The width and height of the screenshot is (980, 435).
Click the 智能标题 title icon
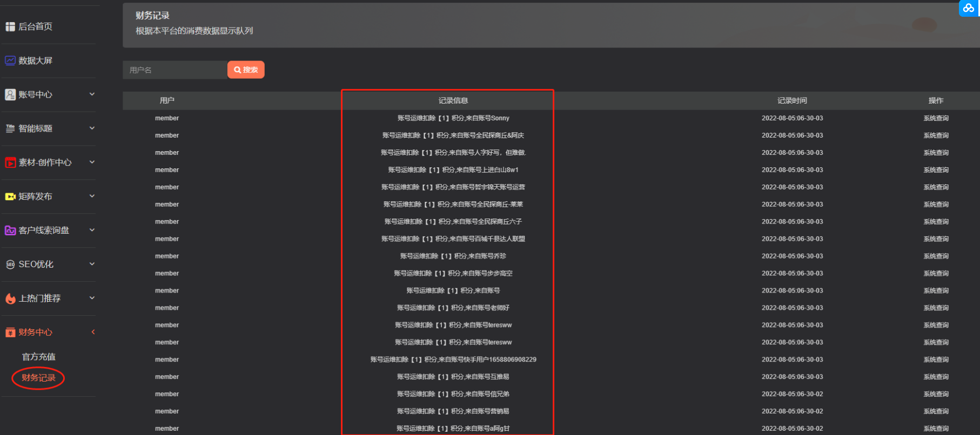(10, 128)
